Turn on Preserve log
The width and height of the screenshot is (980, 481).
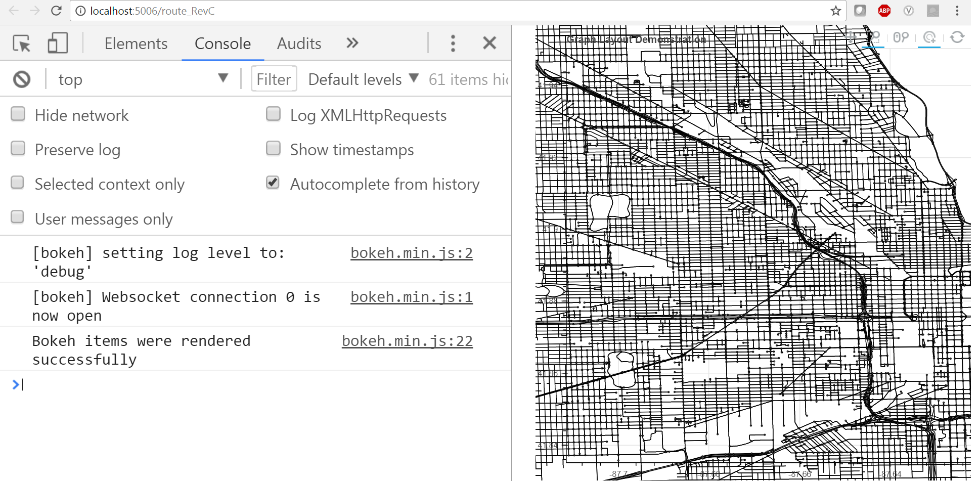[x=18, y=148]
